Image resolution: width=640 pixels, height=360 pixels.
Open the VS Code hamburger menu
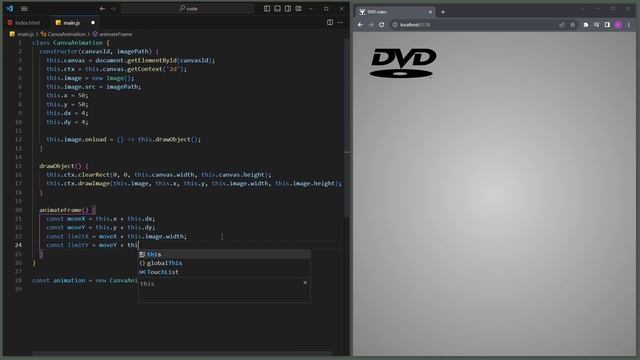coord(24,9)
